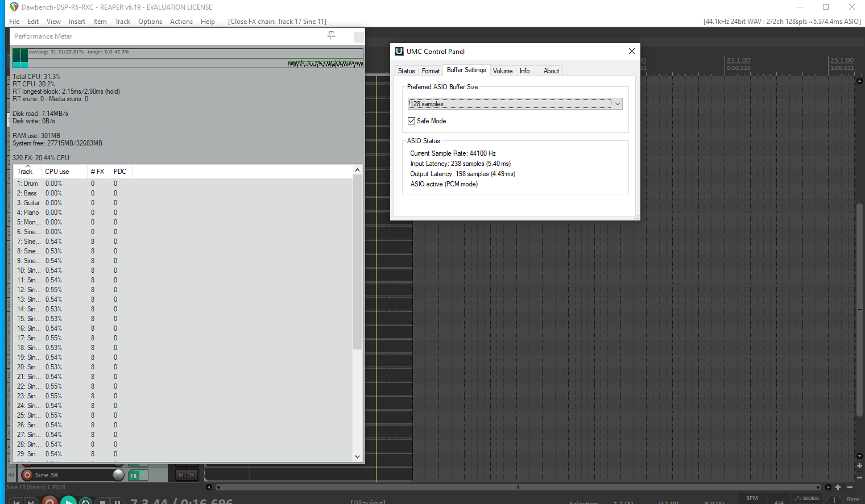Image resolution: width=865 pixels, height=504 pixels.
Task: Open the Volume tab
Action: [503, 71]
